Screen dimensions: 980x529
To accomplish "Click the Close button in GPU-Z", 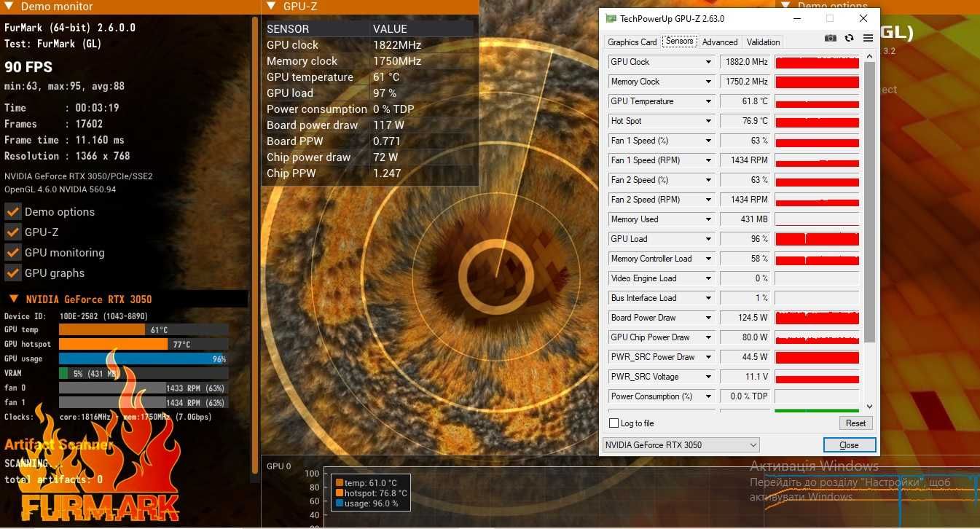I will pos(849,445).
